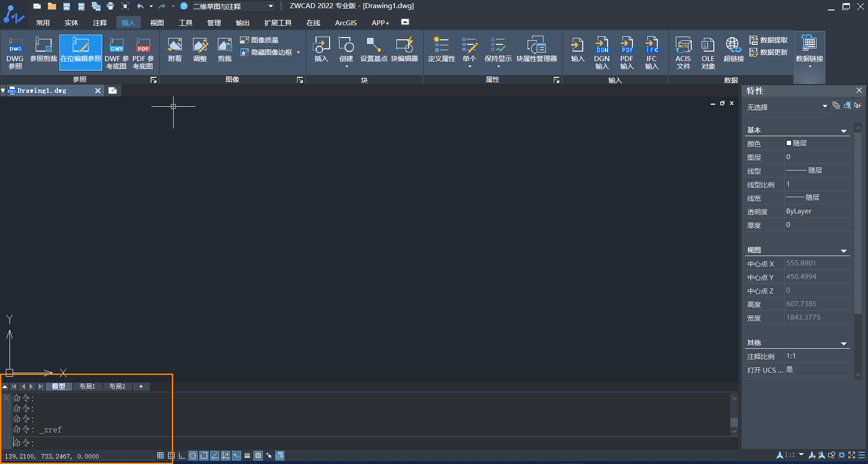Toggle lineweight display in status bar
868x464 pixels.
point(247,455)
